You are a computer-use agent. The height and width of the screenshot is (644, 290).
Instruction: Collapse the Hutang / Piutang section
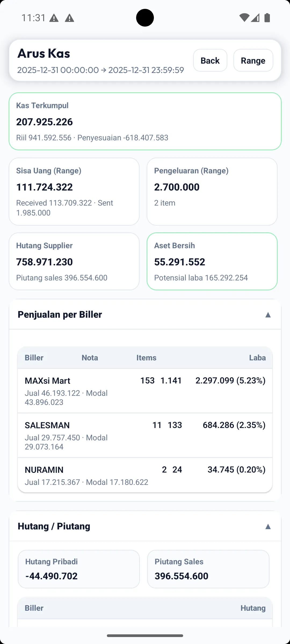tap(268, 527)
